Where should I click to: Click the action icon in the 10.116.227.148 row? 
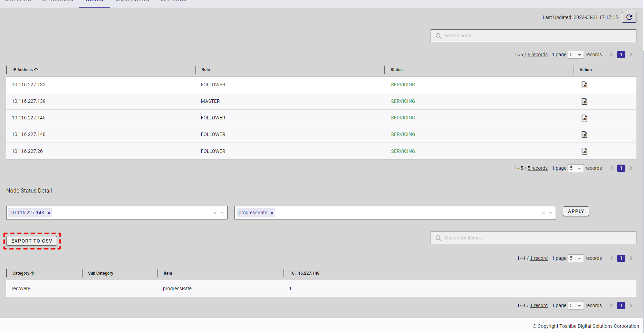click(584, 135)
